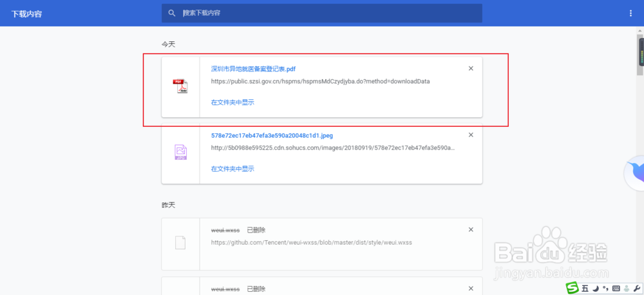
Task: Click the PDF file type icon
Action: tap(180, 86)
